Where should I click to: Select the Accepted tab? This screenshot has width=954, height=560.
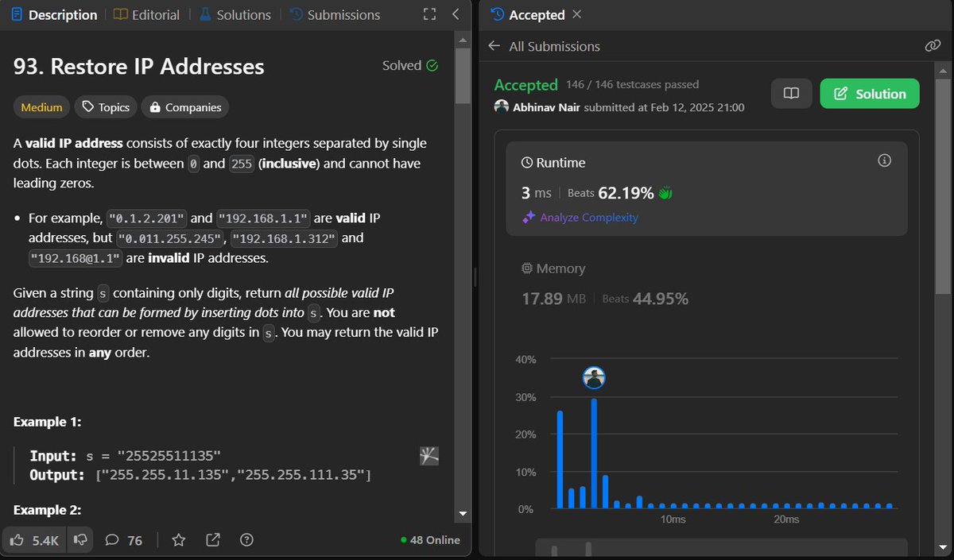click(x=528, y=14)
